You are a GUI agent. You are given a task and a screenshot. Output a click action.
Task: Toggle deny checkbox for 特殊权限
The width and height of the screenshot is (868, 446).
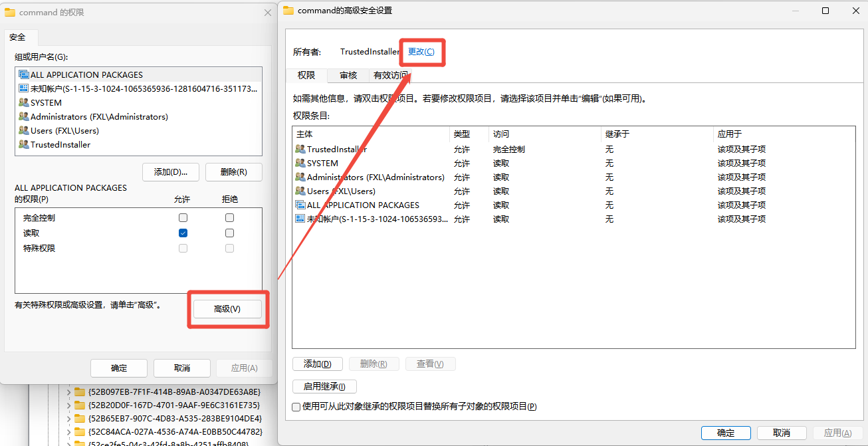click(x=229, y=248)
